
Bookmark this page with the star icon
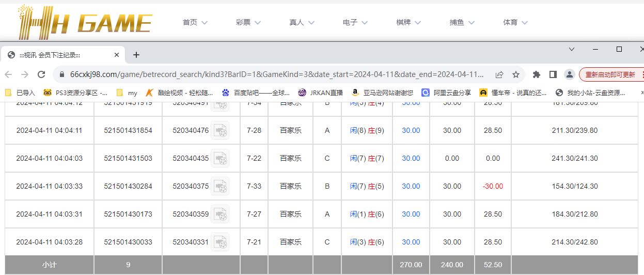click(x=515, y=74)
